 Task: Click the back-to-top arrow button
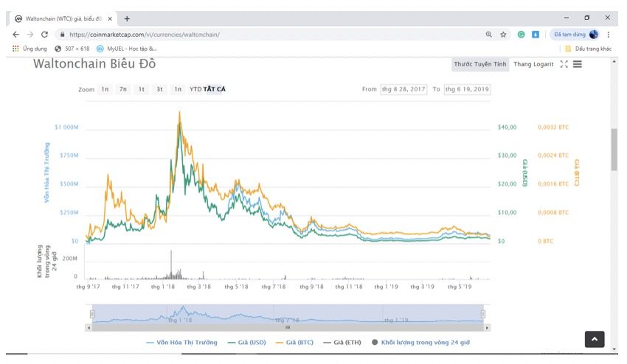pyautogui.click(x=595, y=340)
